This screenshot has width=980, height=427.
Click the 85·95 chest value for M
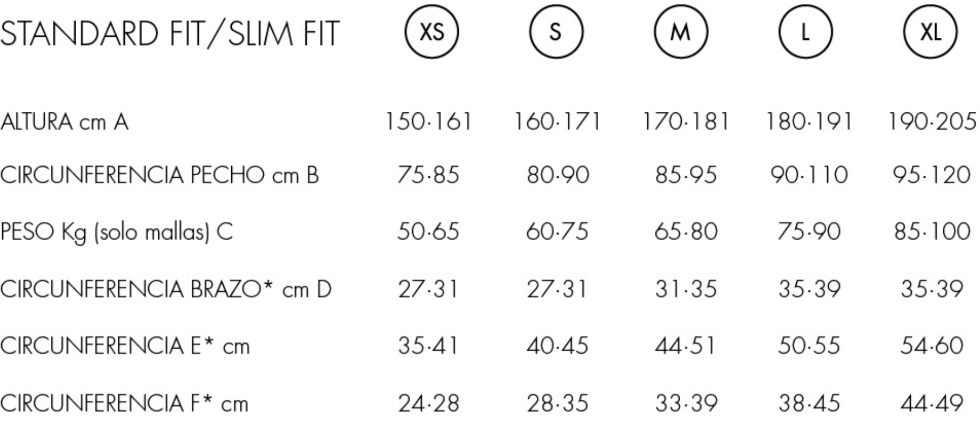686,175
